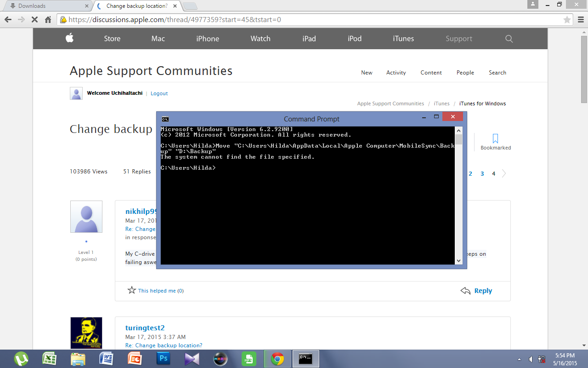The width and height of the screenshot is (588, 368).
Task: Open the iTunes menu item
Action: [403, 39]
